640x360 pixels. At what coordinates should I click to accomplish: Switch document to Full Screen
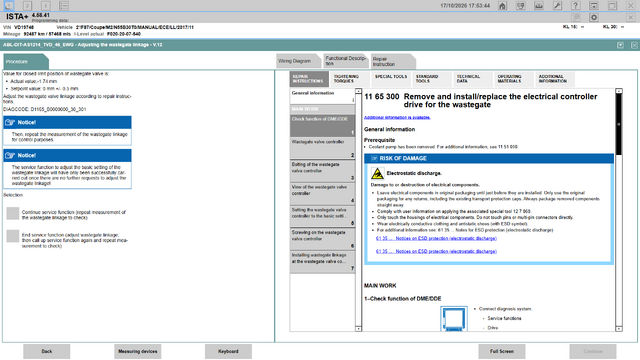[502, 351]
